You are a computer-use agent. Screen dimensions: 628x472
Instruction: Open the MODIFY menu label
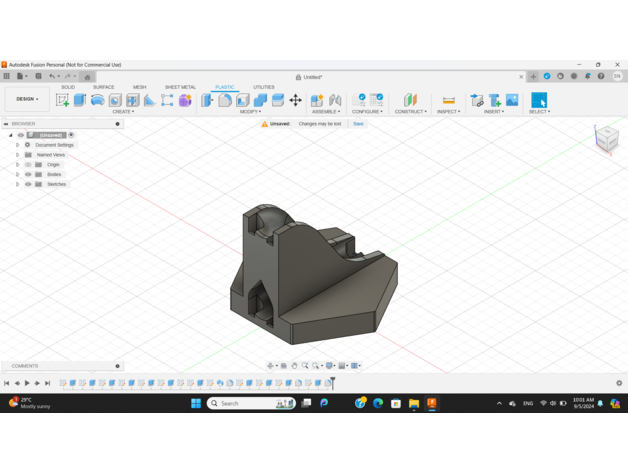tap(250, 112)
